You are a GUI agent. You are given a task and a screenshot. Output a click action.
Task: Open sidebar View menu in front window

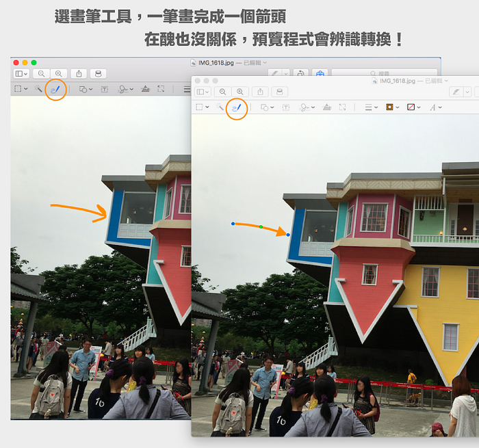(x=203, y=92)
